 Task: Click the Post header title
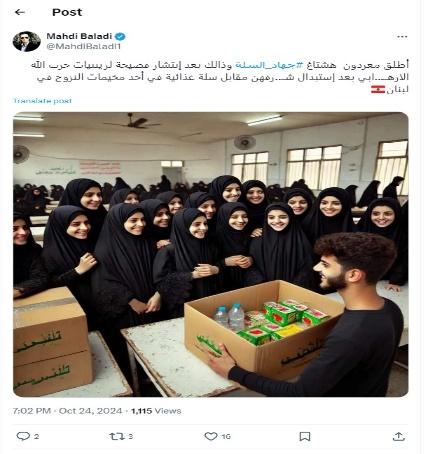point(67,12)
